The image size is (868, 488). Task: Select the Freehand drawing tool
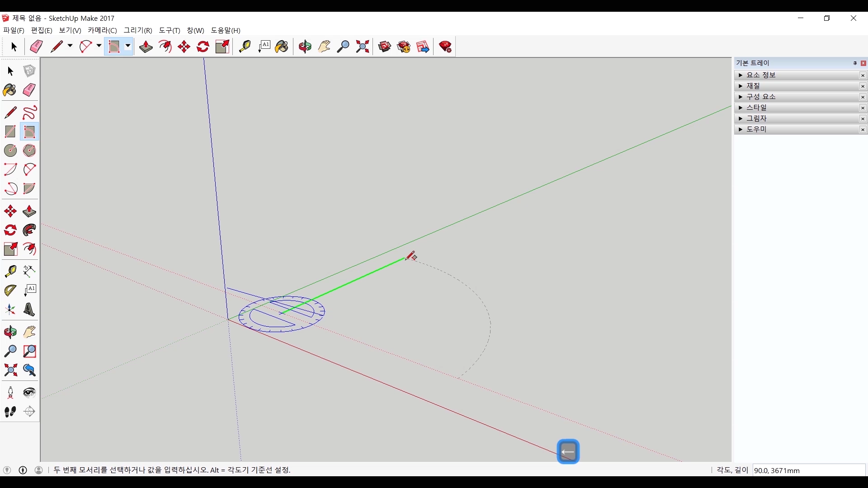point(29,113)
